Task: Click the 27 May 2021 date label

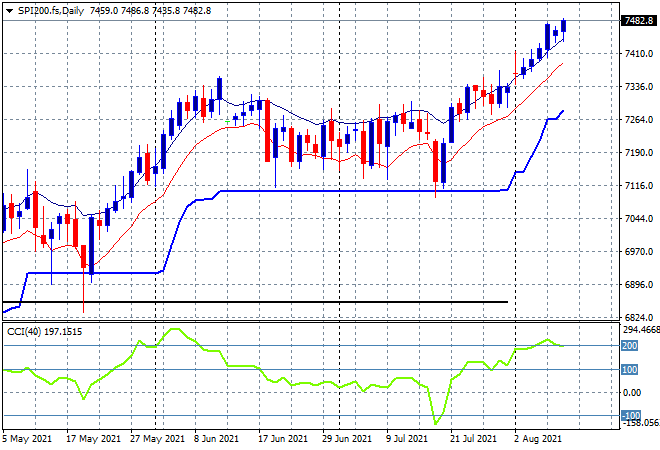Action: tap(157, 439)
